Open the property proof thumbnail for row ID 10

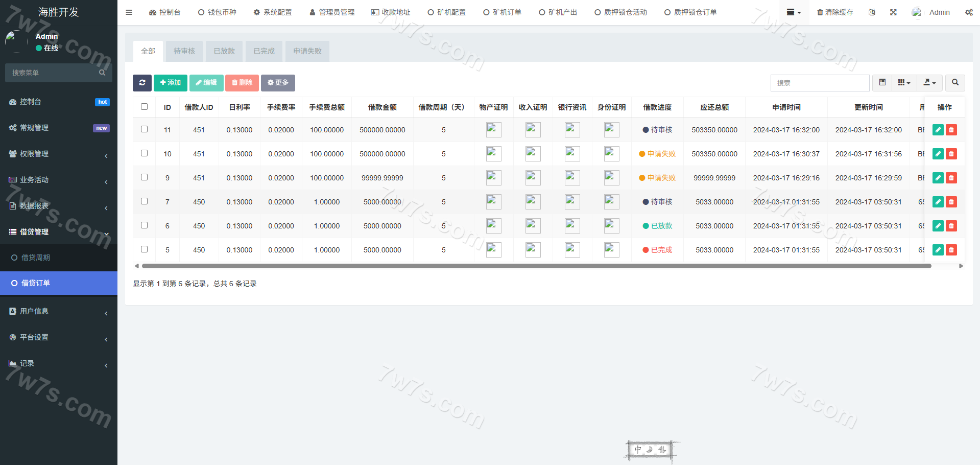coord(493,154)
